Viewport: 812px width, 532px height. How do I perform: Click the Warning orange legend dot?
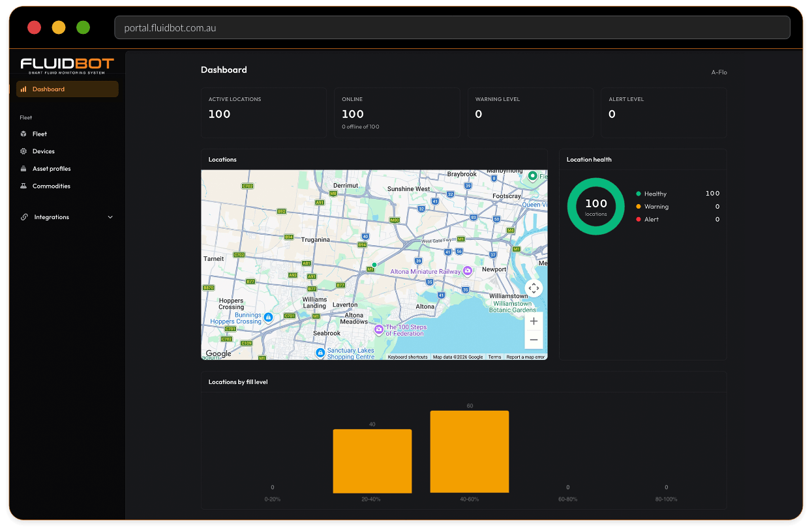click(639, 207)
